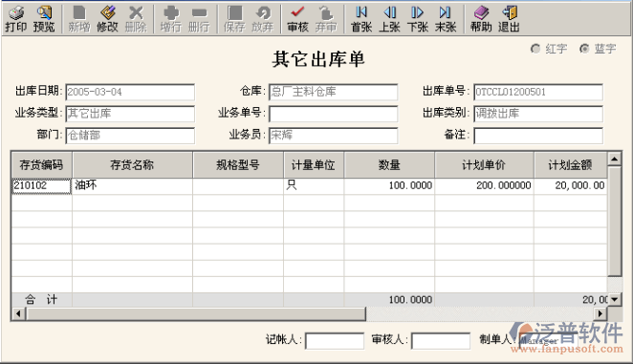Click the horizontal scroll right arrow

coord(600,313)
